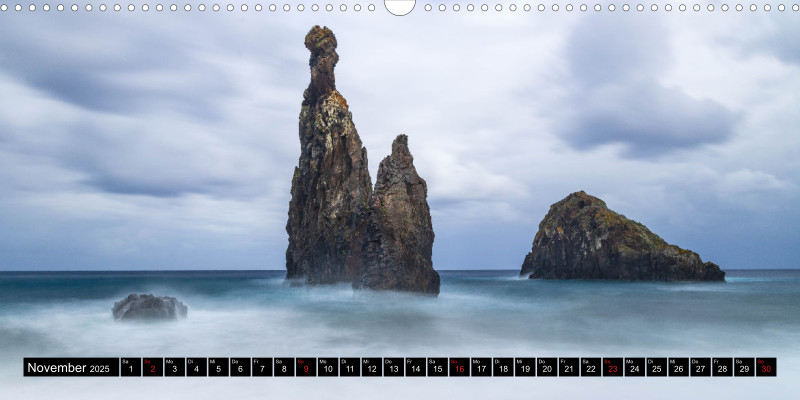Select Monday 17 date cell

[x=482, y=367]
